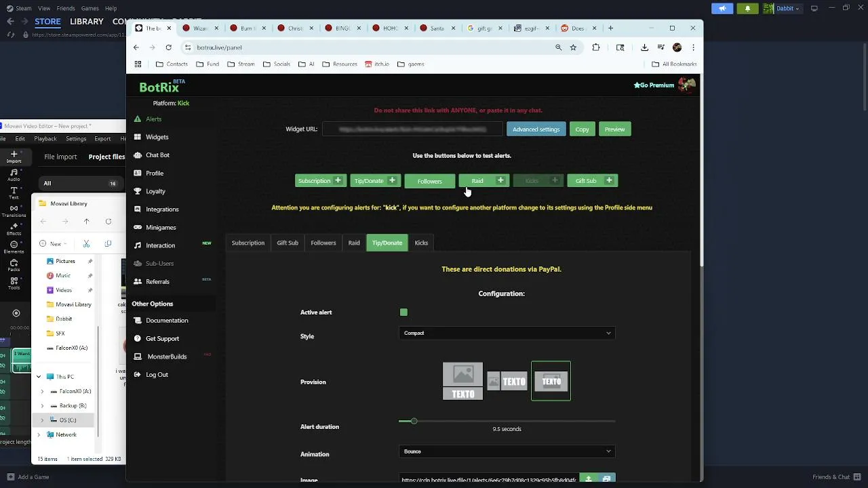Click plus icon on Tip/Donate test button
This screenshot has width=868, height=488.
pos(392,180)
